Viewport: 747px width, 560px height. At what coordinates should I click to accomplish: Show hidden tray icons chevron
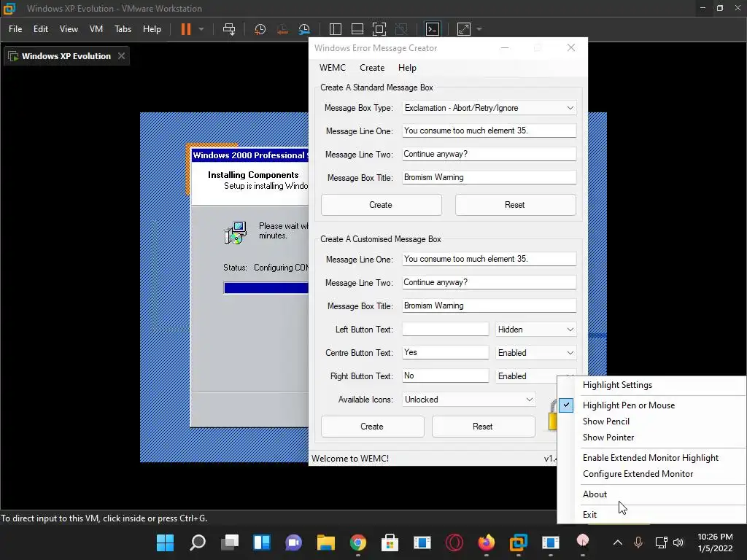pos(617,542)
